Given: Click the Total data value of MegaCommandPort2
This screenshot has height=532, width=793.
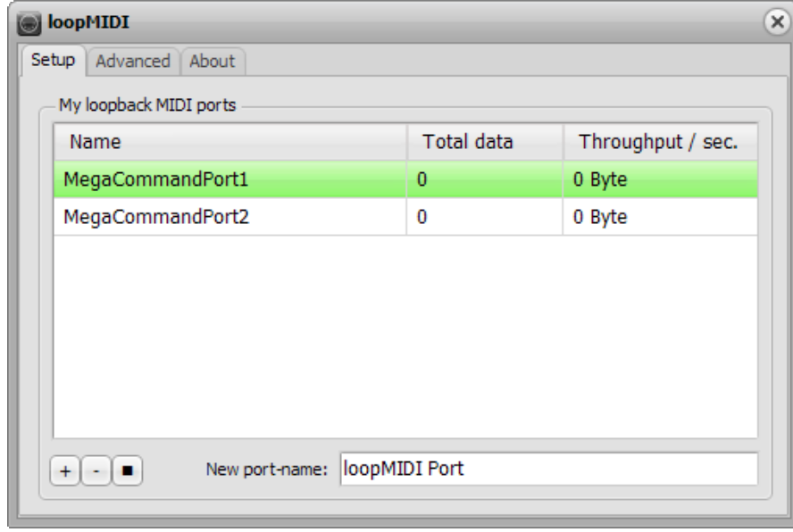Looking at the screenshot, I should [484, 217].
